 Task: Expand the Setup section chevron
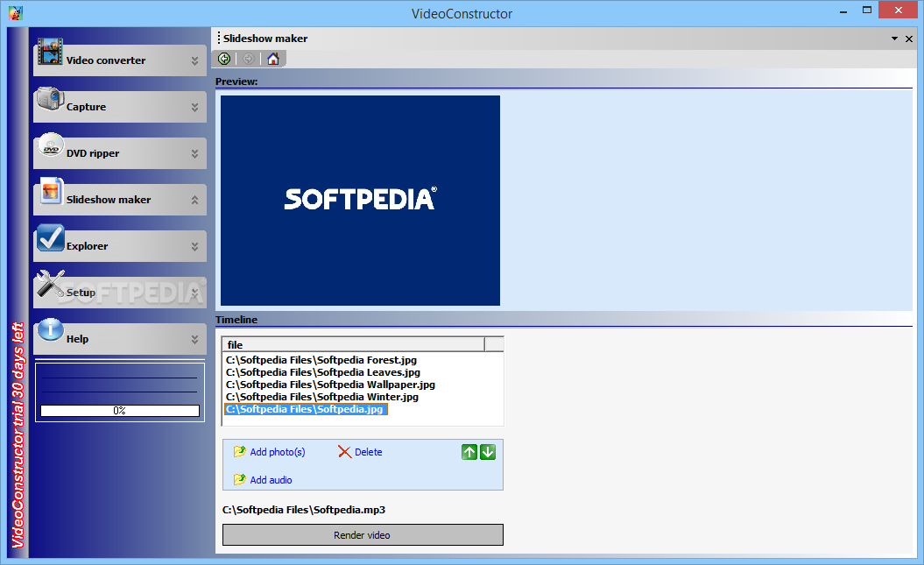click(194, 293)
